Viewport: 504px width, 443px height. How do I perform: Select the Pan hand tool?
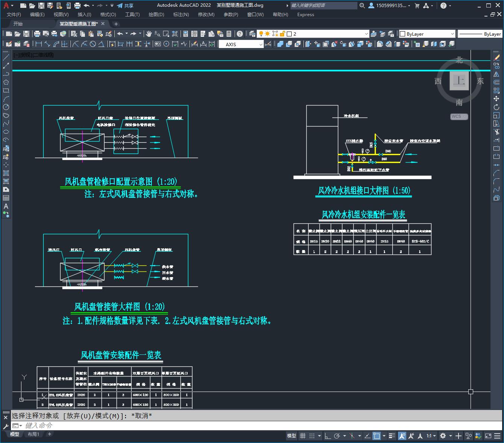tap(149, 34)
